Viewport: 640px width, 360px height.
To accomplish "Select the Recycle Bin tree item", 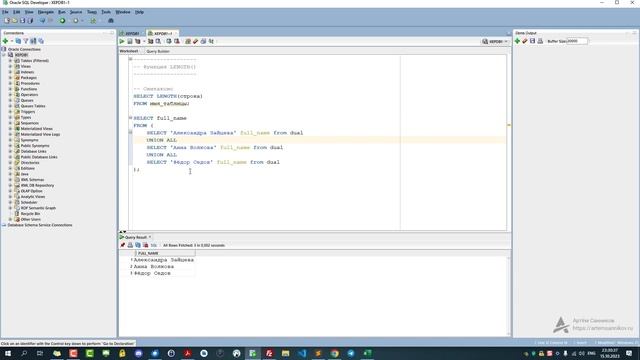I will tap(30, 213).
